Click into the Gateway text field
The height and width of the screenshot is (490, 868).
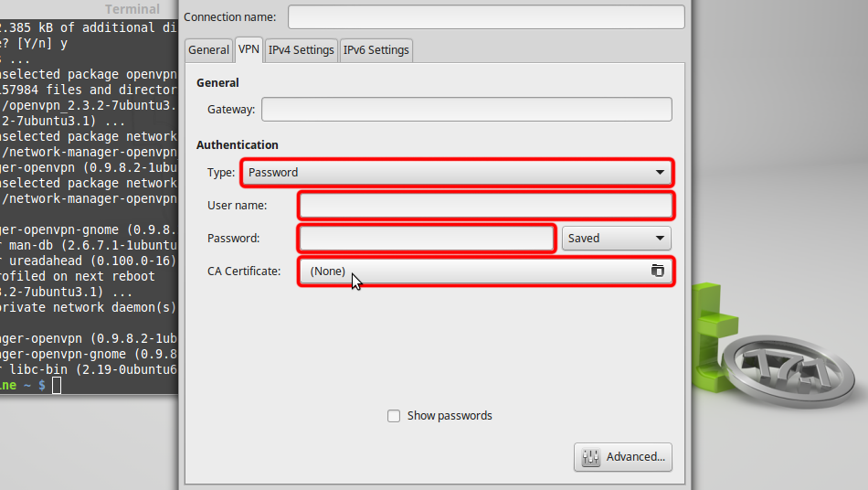(x=466, y=110)
